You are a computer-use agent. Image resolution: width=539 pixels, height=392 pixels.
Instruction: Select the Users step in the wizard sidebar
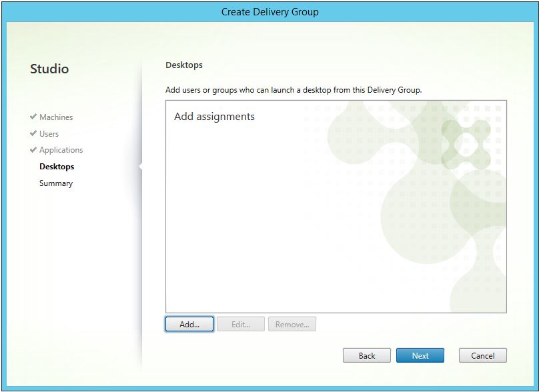(x=49, y=133)
